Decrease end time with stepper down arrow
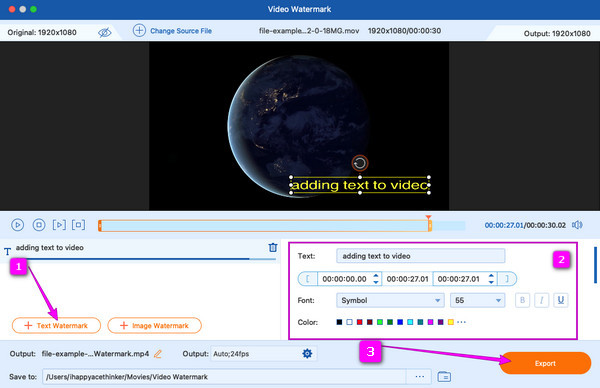This screenshot has height=388, width=600. click(x=491, y=282)
